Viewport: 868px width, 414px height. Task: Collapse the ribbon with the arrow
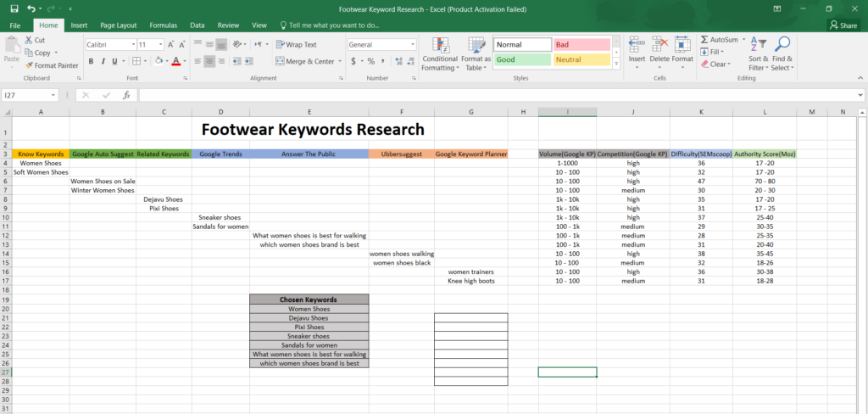click(860, 78)
